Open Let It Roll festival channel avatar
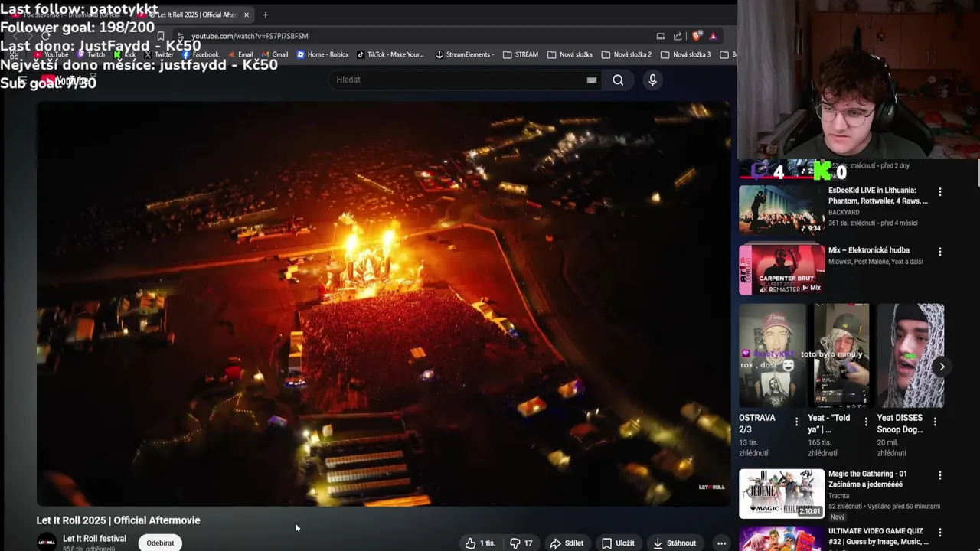This screenshot has height=551, width=980. click(x=47, y=542)
